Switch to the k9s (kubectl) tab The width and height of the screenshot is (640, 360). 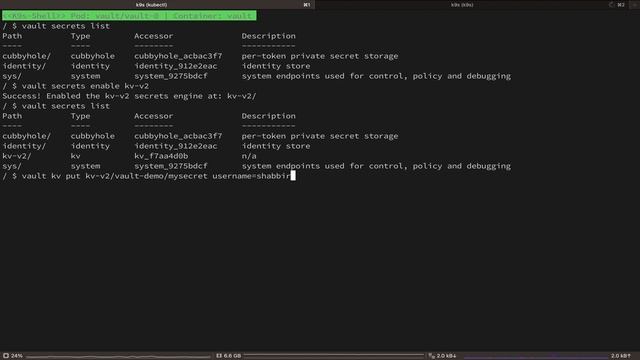click(x=151, y=4)
